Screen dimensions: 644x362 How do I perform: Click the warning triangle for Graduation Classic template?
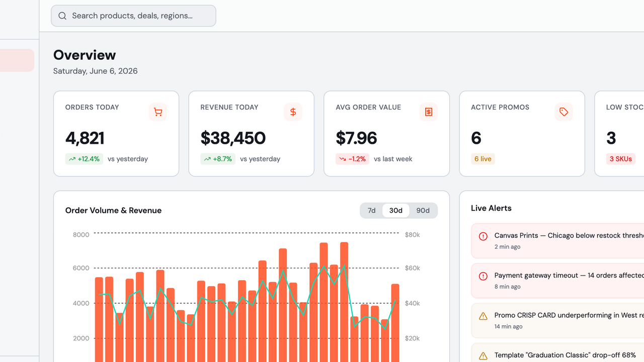pyautogui.click(x=483, y=356)
